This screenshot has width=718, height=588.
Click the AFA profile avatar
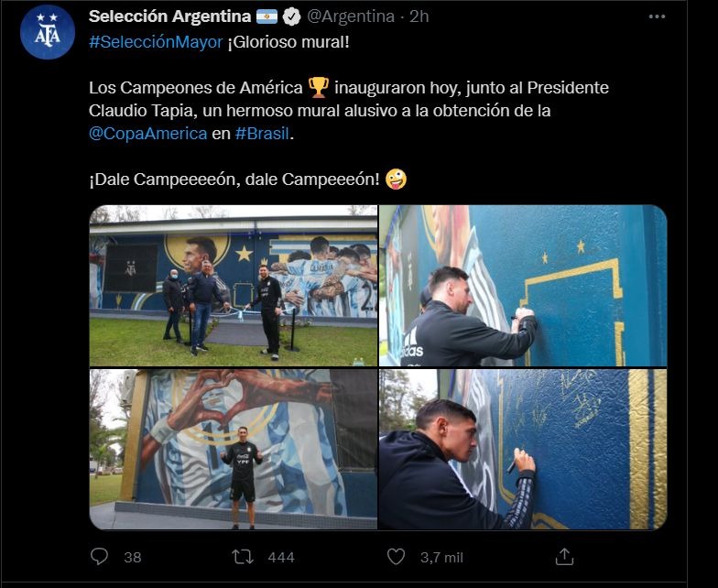(x=48, y=32)
